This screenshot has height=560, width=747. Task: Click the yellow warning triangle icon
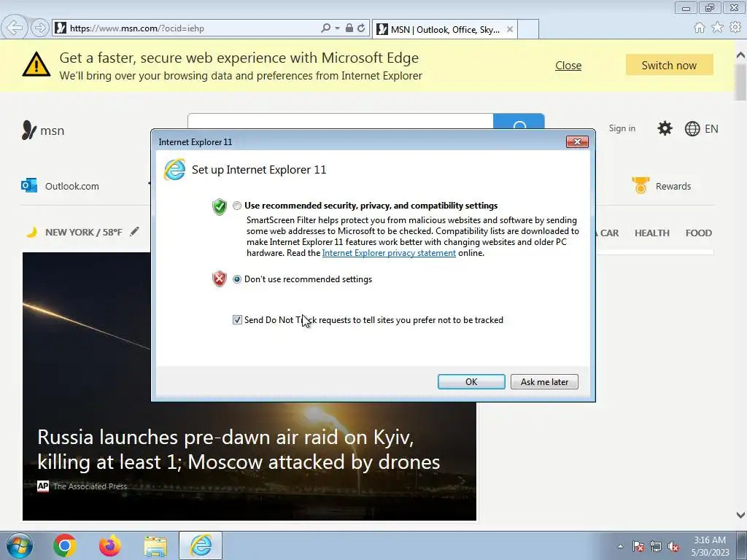[36, 64]
